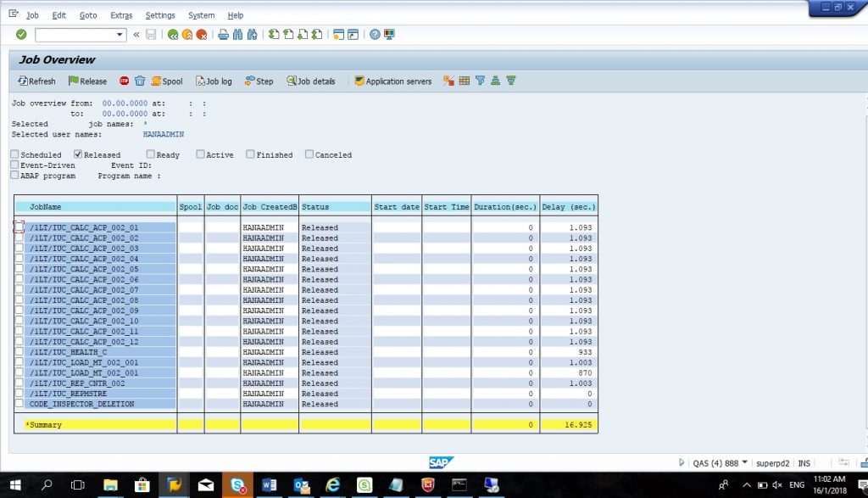The image size is (868, 498).
Task: Click the green Back icon
Action: click(173, 35)
